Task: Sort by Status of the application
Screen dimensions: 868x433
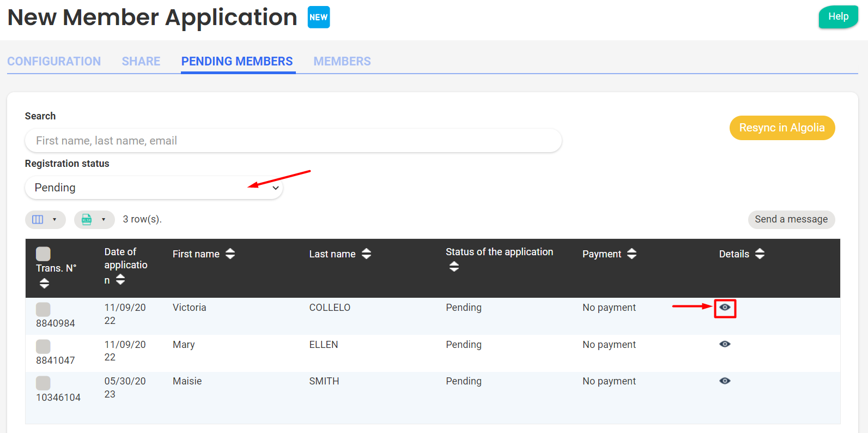Action: (454, 267)
